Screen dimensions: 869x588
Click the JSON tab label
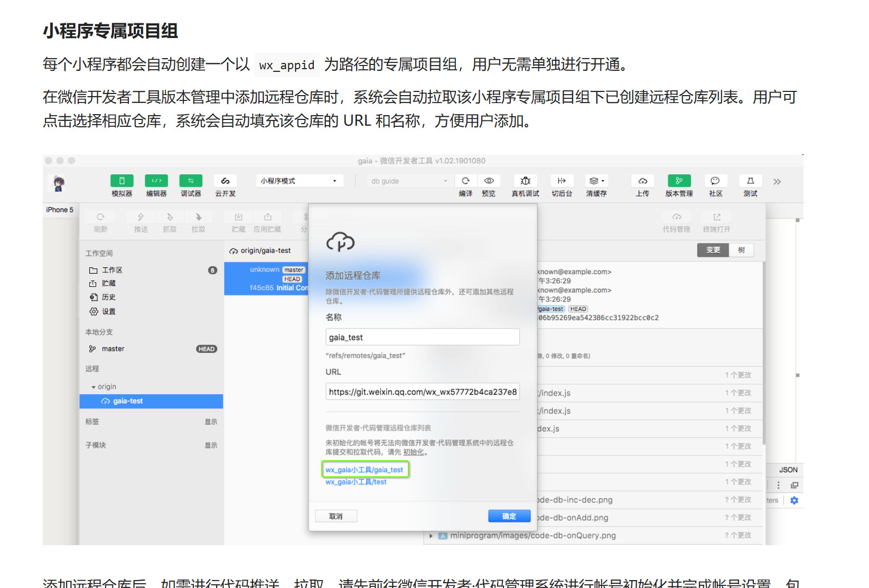point(788,470)
